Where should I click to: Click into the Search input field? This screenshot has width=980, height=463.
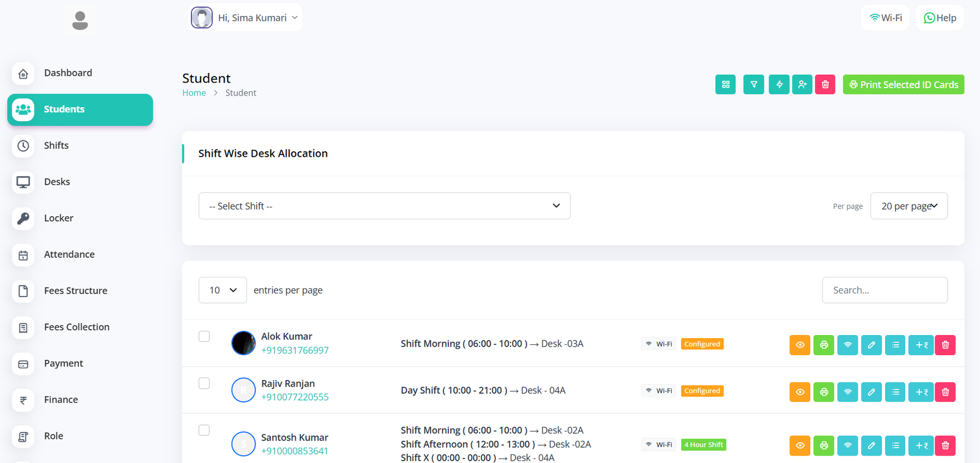click(x=884, y=290)
